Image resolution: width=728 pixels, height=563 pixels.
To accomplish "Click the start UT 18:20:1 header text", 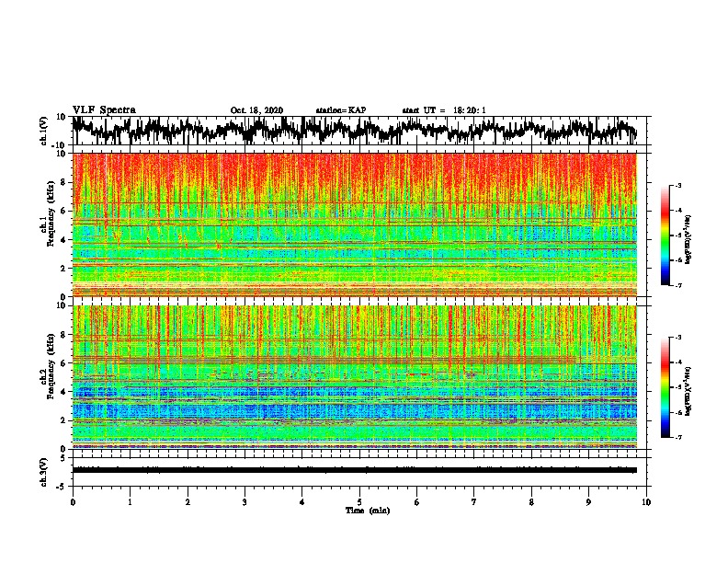I will click(444, 110).
